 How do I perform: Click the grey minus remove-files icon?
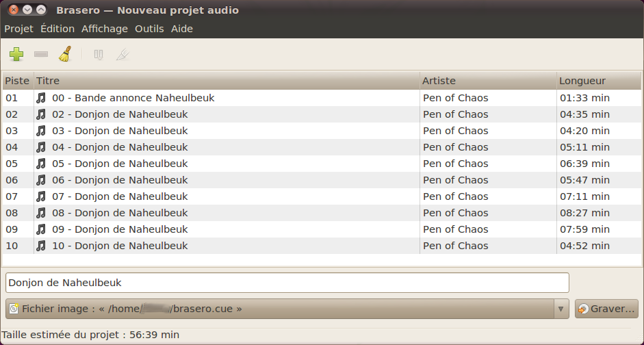point(41,54)
